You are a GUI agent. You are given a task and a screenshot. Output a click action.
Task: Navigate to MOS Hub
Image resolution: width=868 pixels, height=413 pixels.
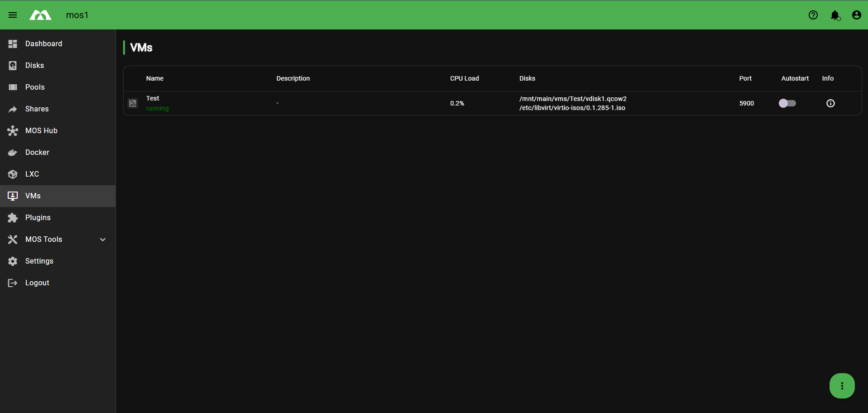(41, 130)
